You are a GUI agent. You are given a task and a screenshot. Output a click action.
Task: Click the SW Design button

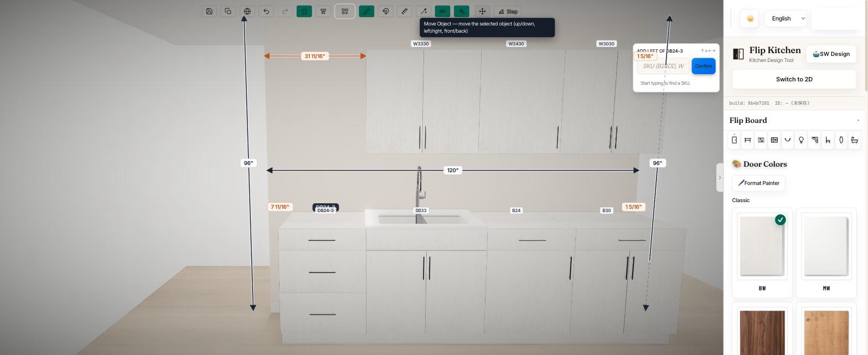point(831,54)
